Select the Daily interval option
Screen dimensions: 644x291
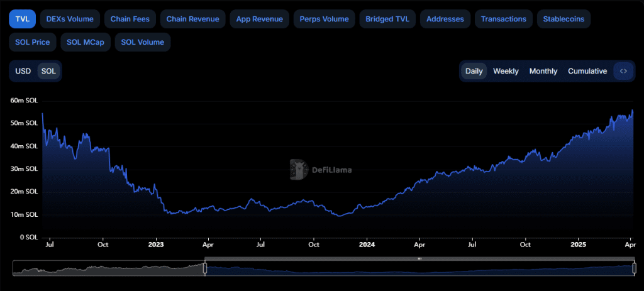[x=474, y=71]
